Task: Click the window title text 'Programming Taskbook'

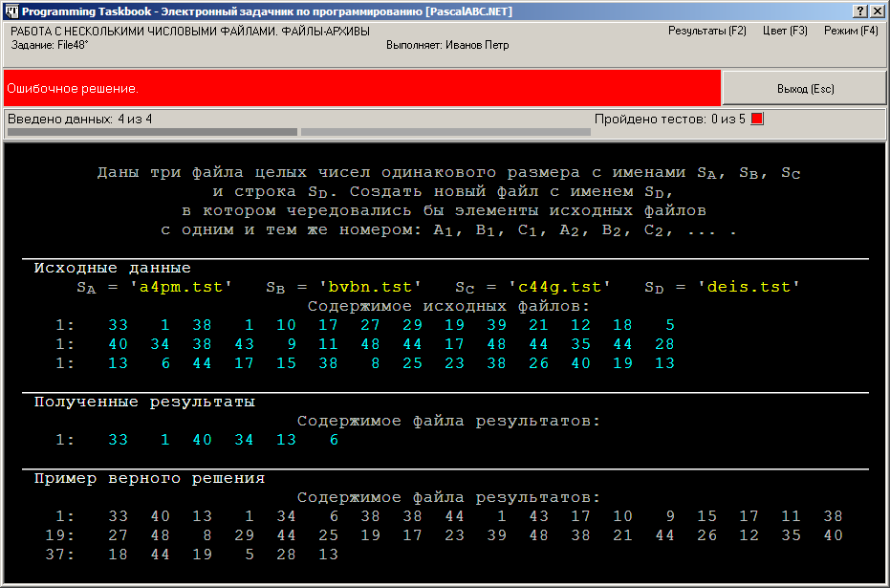Action: [87, 11]
